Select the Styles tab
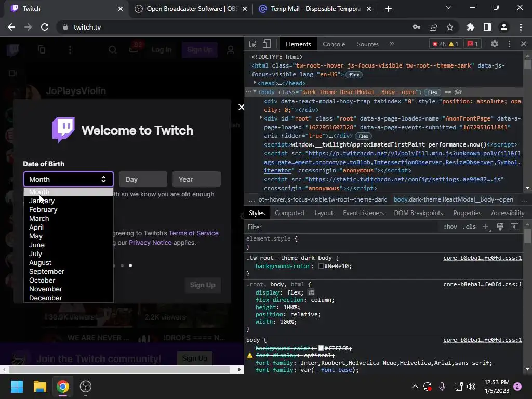This screenshot has height=399, width=532. [257, 213]
